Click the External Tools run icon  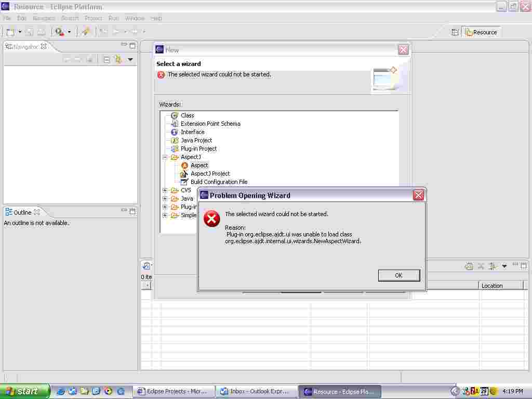[x=59, y=32]
